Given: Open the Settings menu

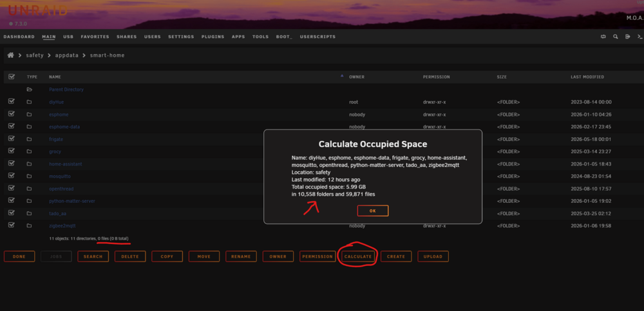Looking at the screenshot, I should click(x=181, y=37).
